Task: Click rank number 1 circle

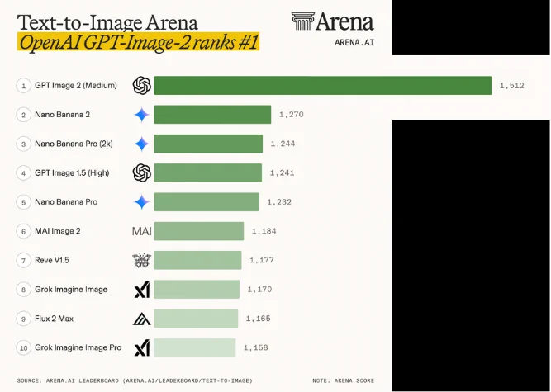Action: [x=24, y=86]
